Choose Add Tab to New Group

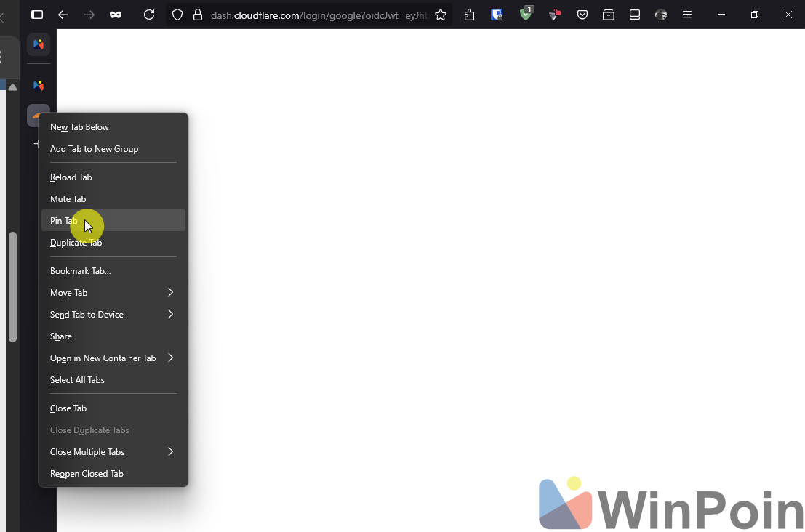(x=113, y=149)
